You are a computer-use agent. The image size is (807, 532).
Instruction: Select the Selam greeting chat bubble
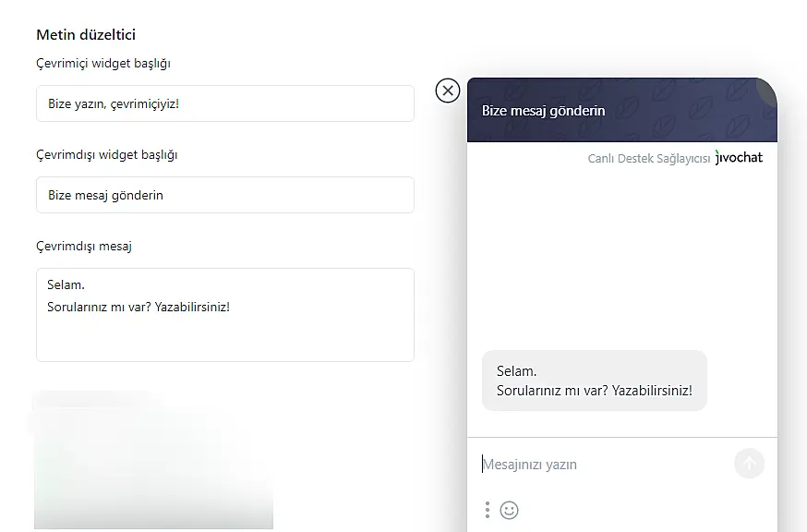coord(594,381)
